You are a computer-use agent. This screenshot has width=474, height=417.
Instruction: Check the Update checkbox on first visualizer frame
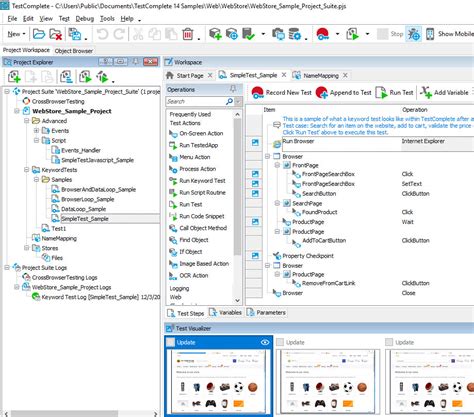click(x=170, y=342)
